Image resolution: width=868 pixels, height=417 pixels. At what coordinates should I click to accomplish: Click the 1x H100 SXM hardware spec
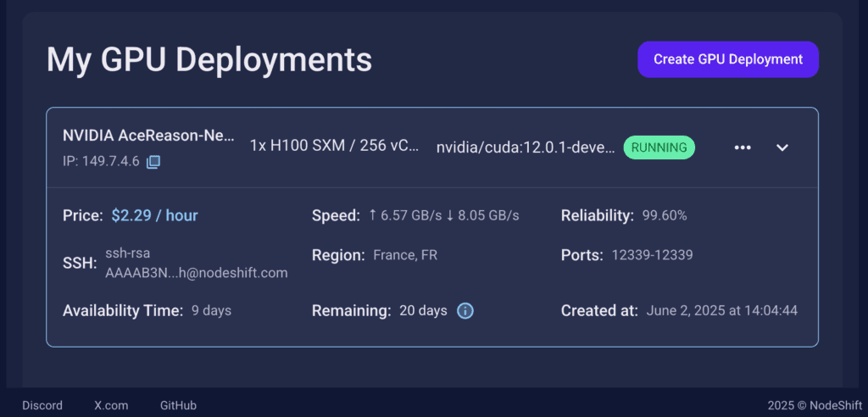point(334,146)
